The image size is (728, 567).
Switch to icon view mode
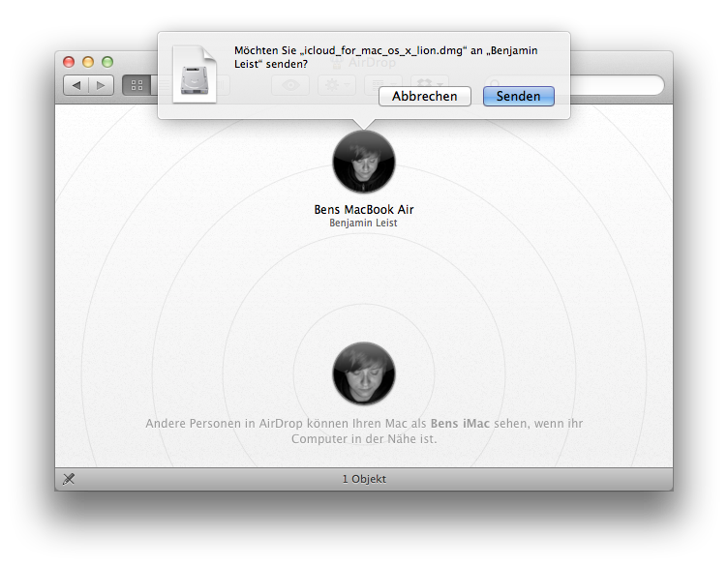(x=136, y=85)
